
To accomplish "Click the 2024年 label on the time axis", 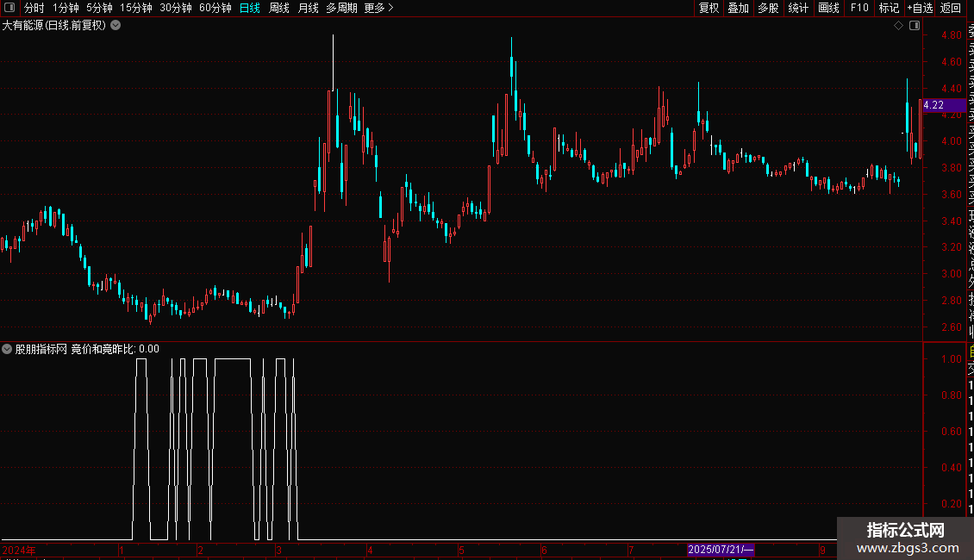I will (19, 550).
